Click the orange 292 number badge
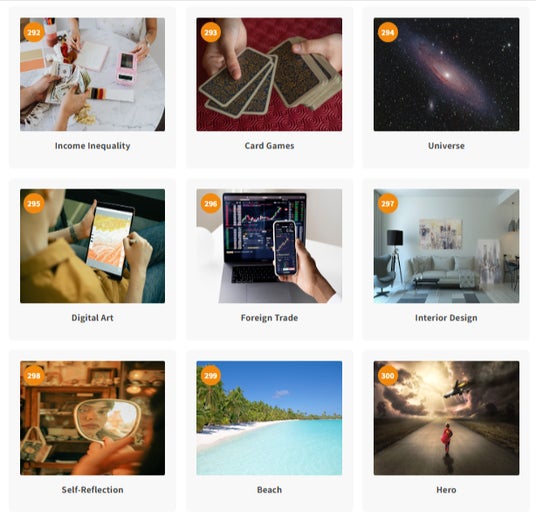 click(x=34, y=32)
